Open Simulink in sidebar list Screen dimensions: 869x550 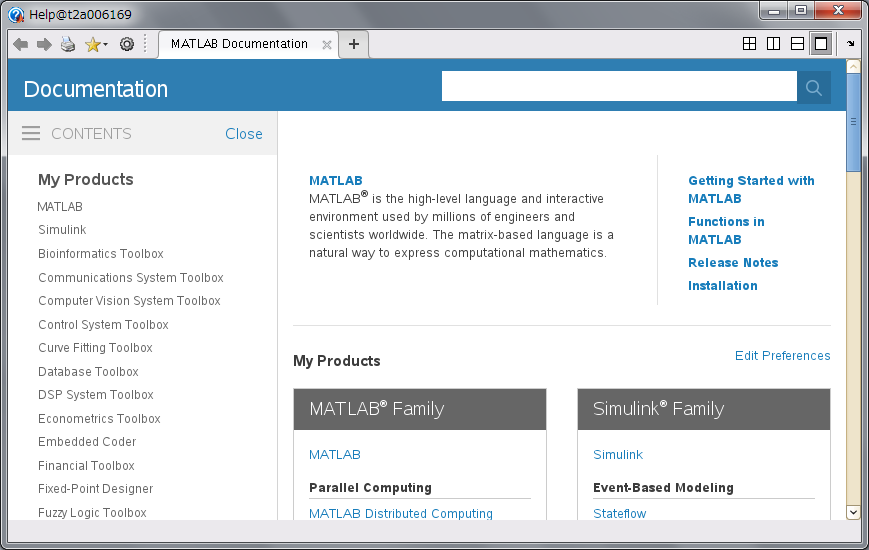point(62,230)
